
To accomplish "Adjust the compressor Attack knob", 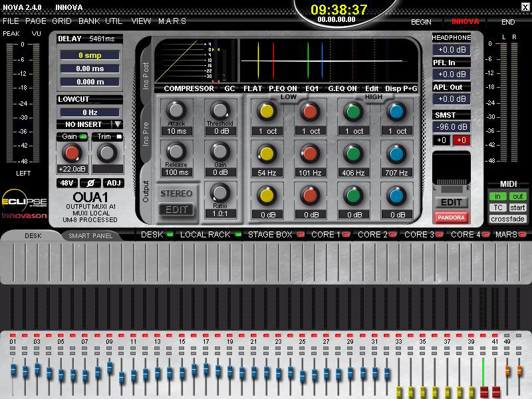I will pos(176,110).
